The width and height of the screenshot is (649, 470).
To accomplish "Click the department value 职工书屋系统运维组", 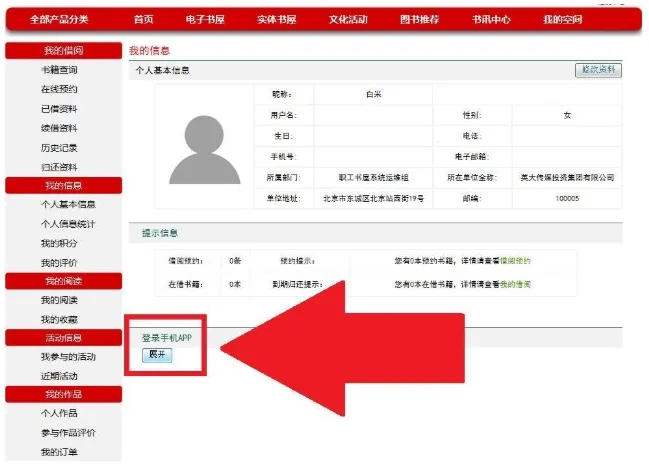I will point(374,177).
